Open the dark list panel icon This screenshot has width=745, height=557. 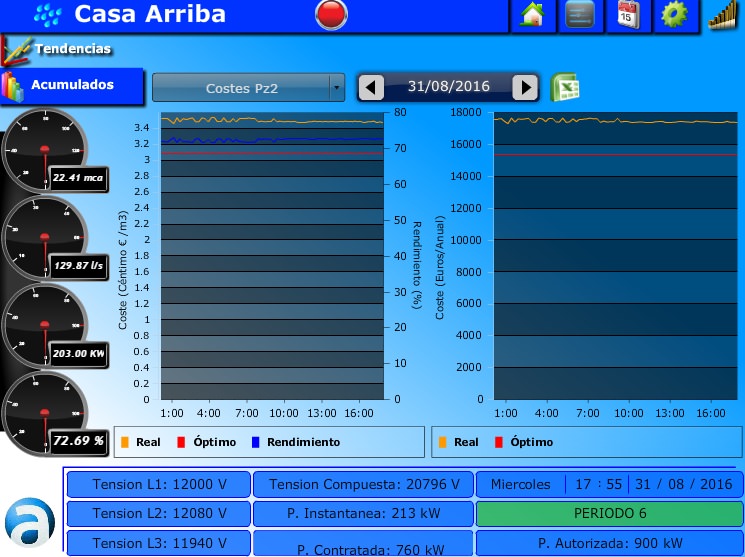tap(580, 15)
